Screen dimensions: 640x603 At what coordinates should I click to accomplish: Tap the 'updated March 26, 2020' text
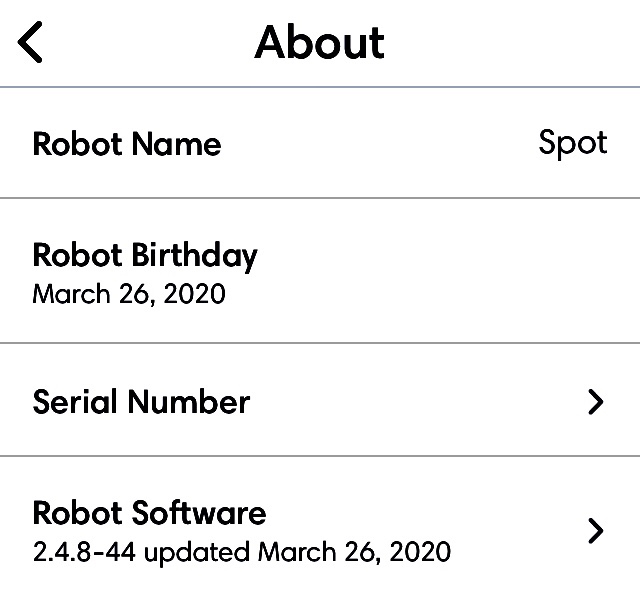(298, 551)
